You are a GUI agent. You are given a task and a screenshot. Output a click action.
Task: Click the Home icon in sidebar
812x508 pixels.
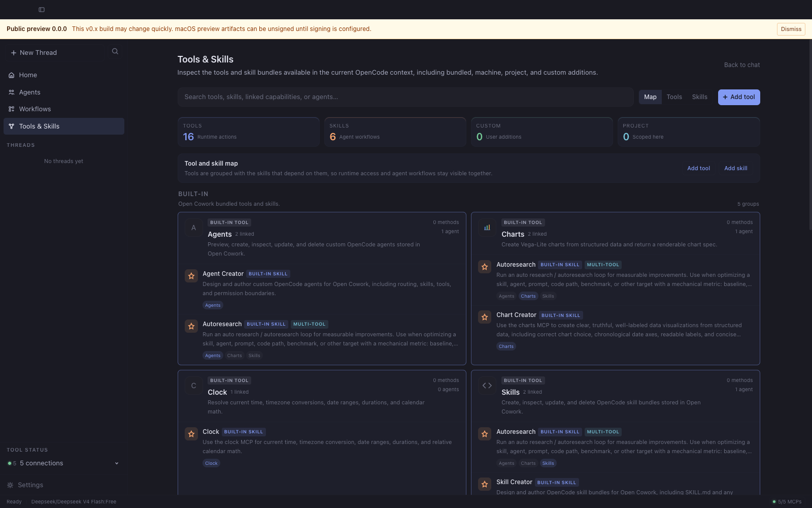11,75
